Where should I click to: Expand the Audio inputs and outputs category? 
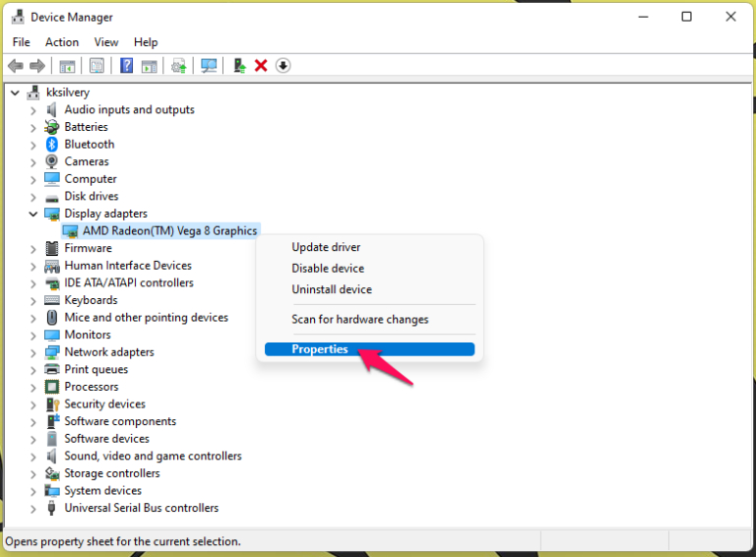(33, 110)
